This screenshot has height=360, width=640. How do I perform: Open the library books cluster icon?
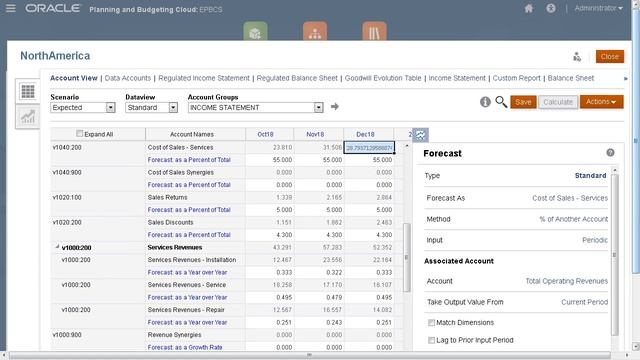coord(374,31)
